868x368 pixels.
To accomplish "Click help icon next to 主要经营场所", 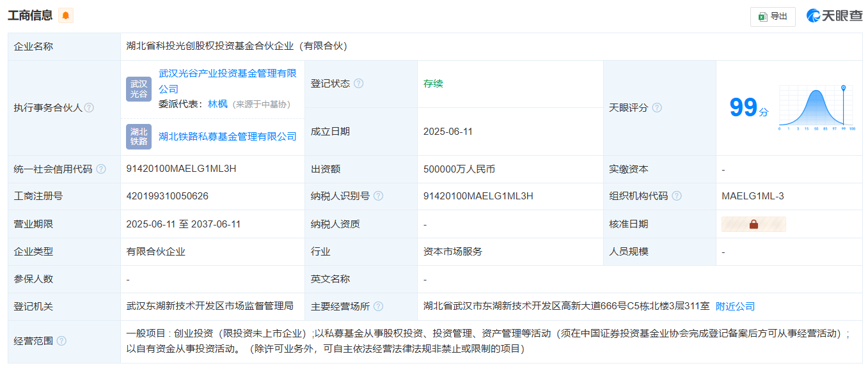I will [379, 307].
